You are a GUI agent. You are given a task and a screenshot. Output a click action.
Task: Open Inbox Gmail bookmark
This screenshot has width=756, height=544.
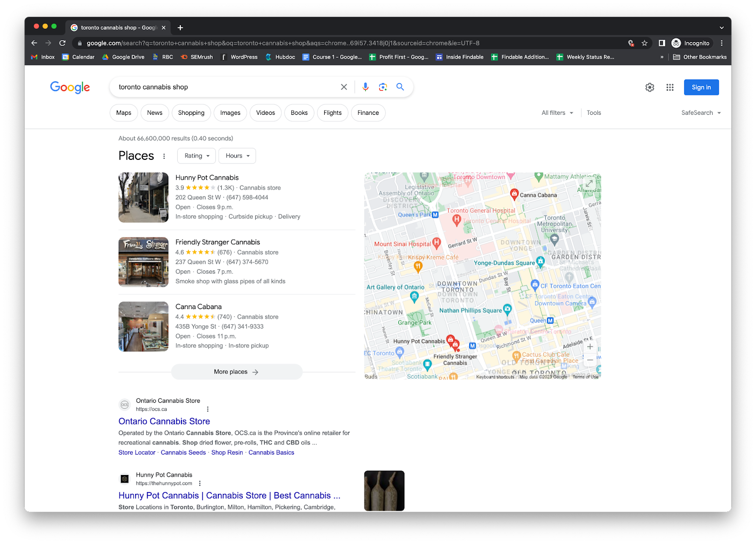[43, 57]
